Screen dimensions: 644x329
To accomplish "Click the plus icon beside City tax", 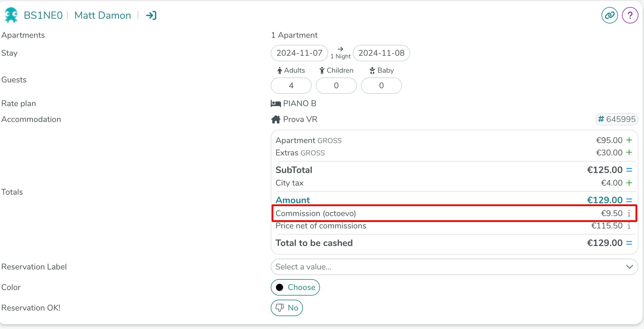I will (629, 183).
